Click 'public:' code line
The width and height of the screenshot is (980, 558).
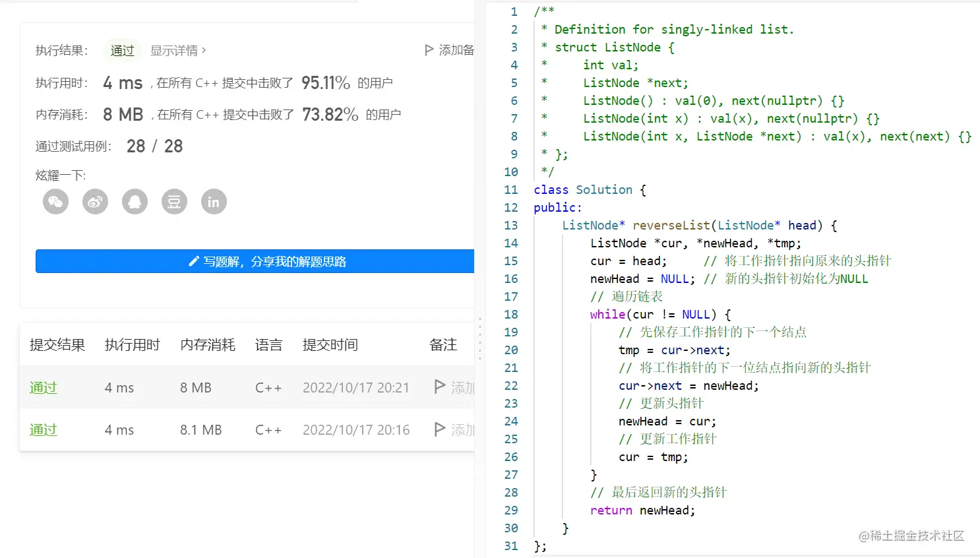[558, 208]
